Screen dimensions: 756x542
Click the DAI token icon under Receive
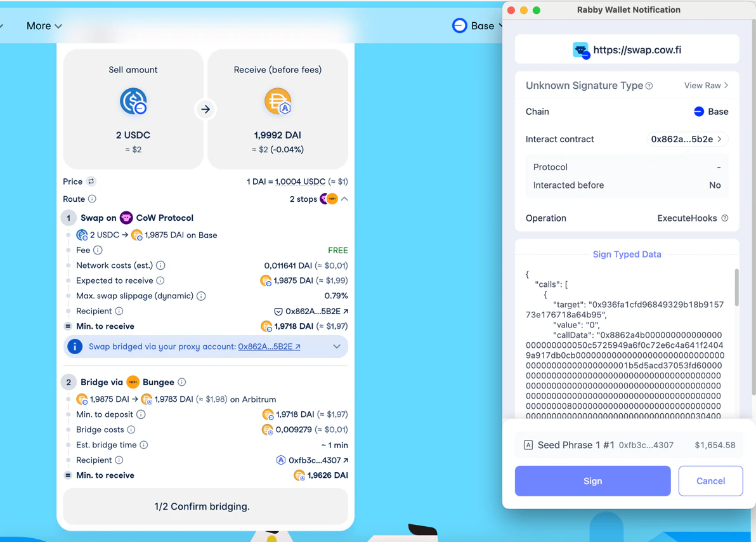pos(278,102)
